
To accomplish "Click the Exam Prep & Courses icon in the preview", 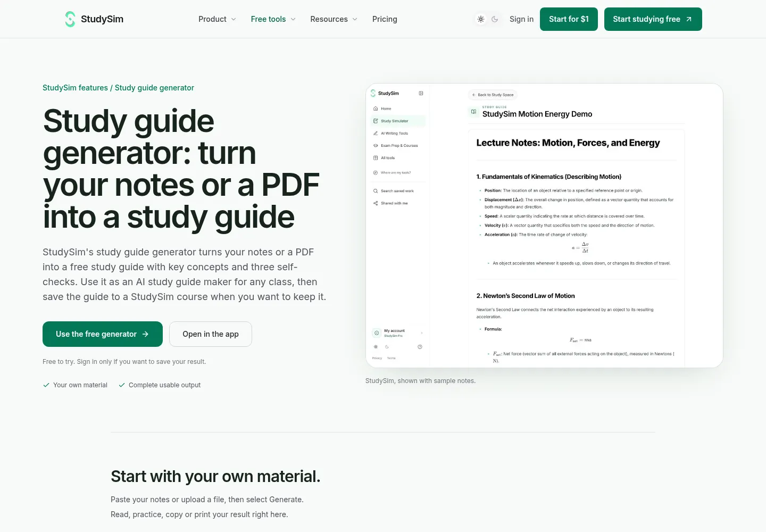I will click(376, 146).
